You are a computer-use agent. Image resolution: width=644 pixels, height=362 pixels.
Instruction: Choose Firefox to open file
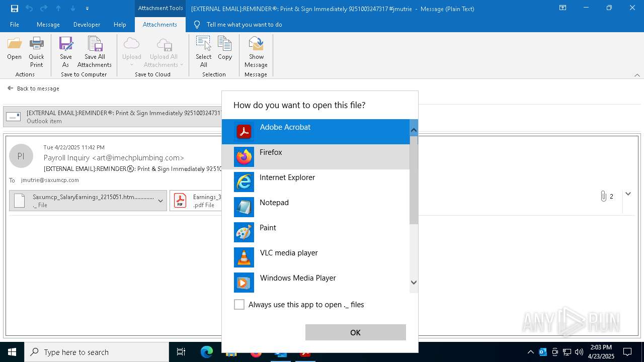point(316,157)
